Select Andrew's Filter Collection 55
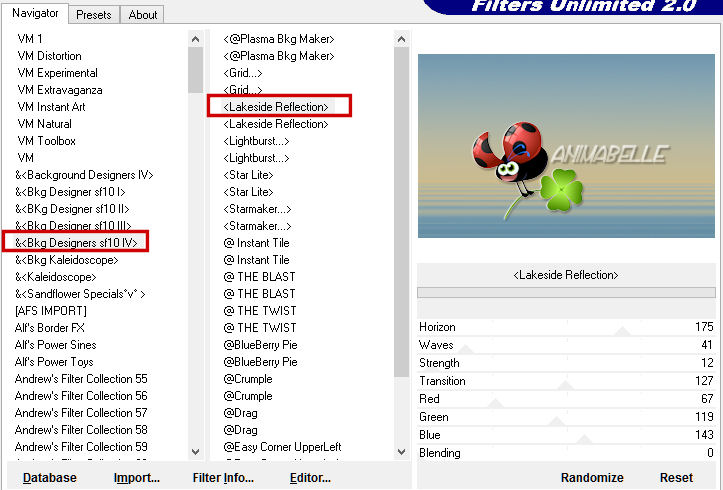Viewport: 723px width, 490px height. tap(81, 379)
